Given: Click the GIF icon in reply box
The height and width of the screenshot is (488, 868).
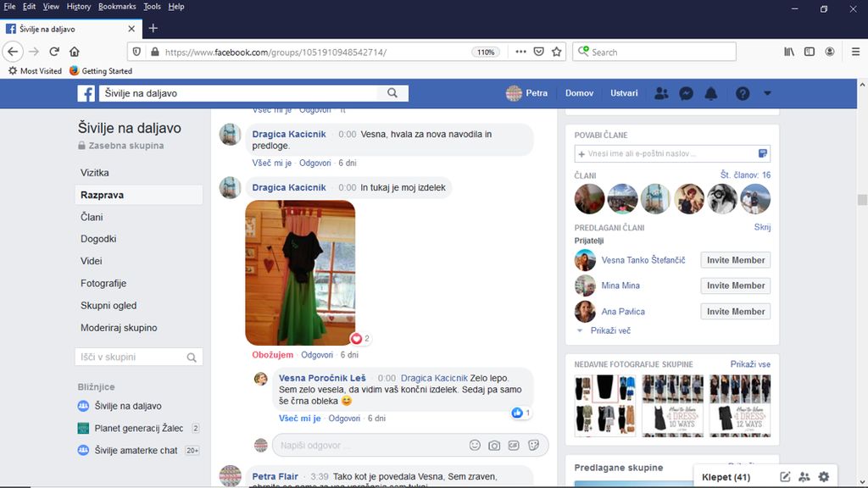Looking at the screenshot, I should (x=514, y=445).
